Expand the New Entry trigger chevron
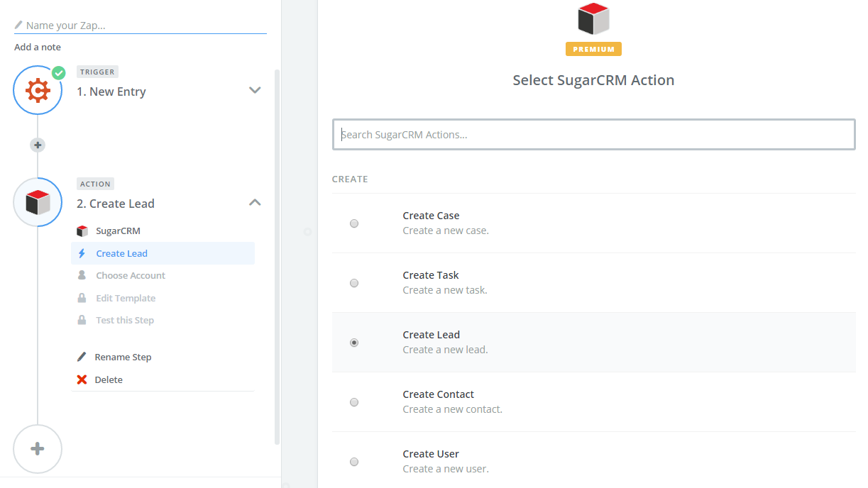 (x=255, y=90)
